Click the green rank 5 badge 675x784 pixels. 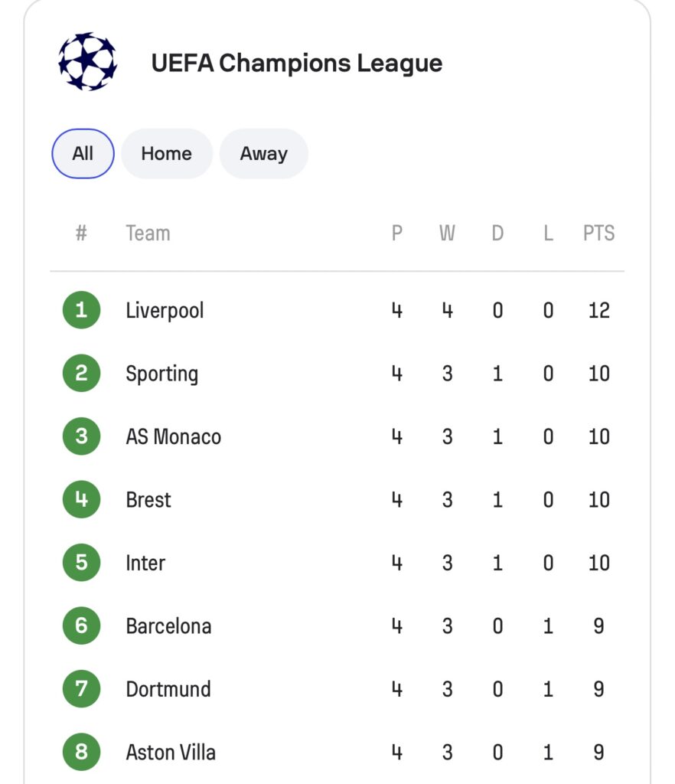tap(81, 563)
